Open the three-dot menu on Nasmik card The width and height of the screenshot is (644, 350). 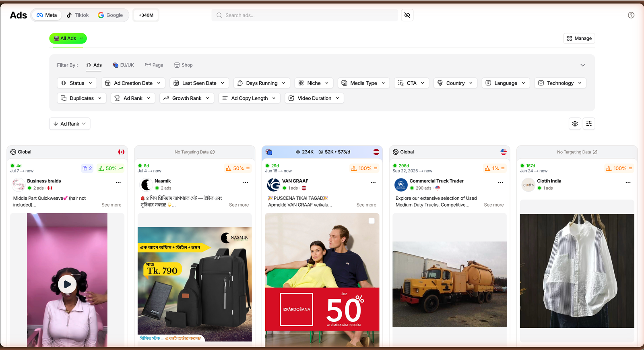click(x=246, y=182)
